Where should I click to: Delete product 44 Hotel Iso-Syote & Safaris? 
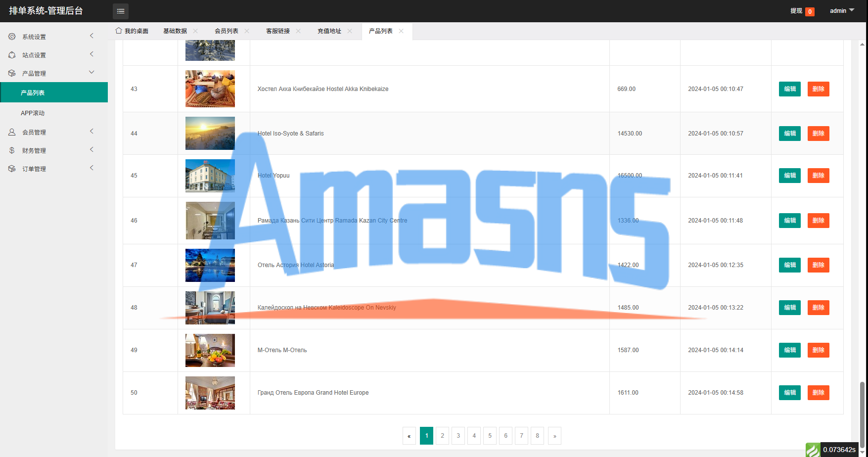819,134
